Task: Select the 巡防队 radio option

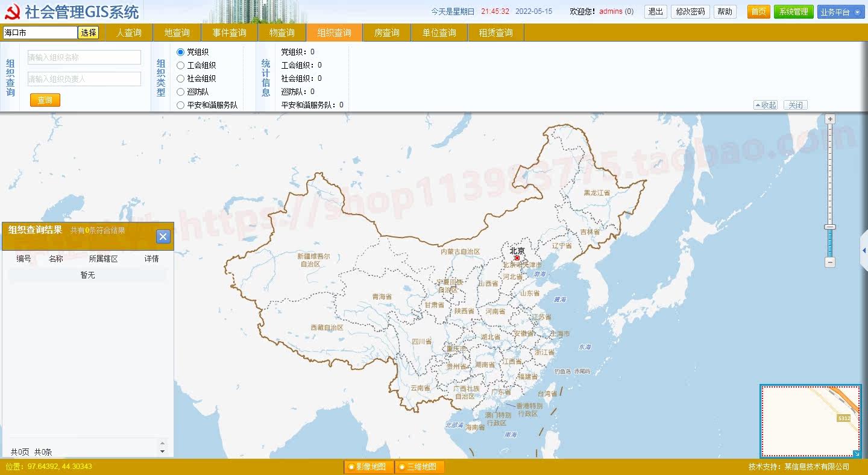Action: click(x=180, y=92)
